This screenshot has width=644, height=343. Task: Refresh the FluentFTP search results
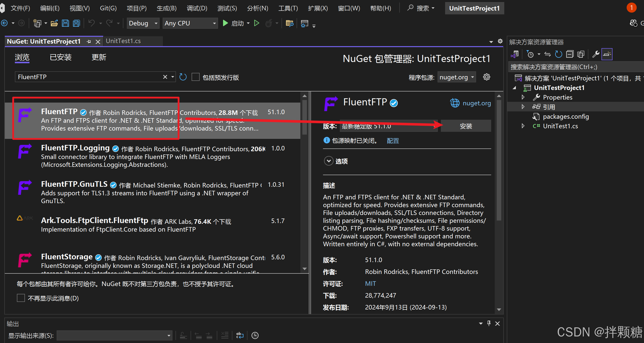[183, 77]
